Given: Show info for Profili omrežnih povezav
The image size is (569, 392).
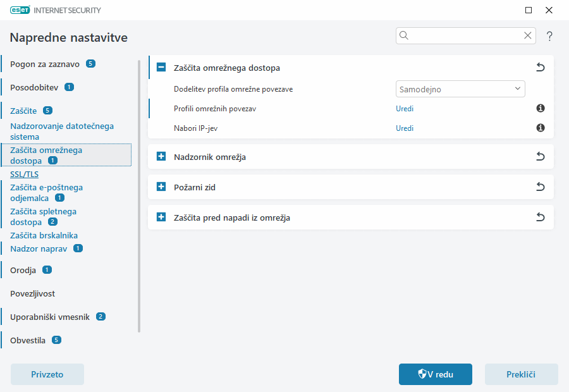Looking at the screenshot, I should pyautogui.click(x=541, y=108).
